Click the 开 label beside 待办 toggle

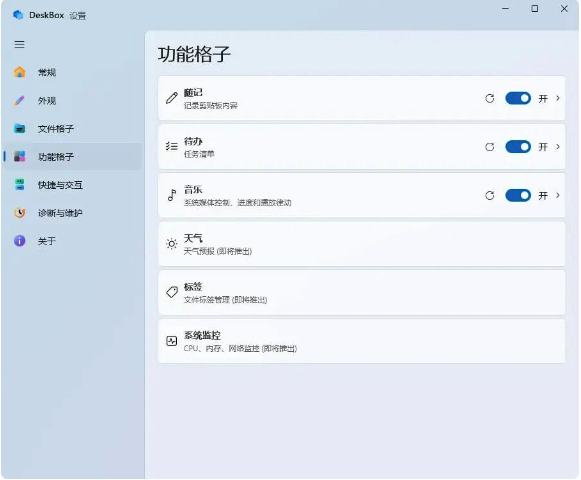(543, 147)
